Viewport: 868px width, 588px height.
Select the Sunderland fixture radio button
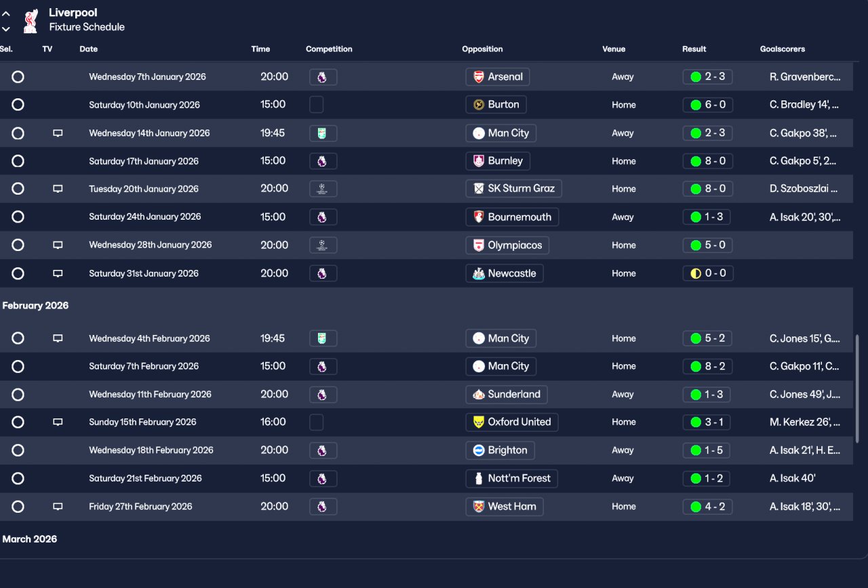tap(18, 394)
